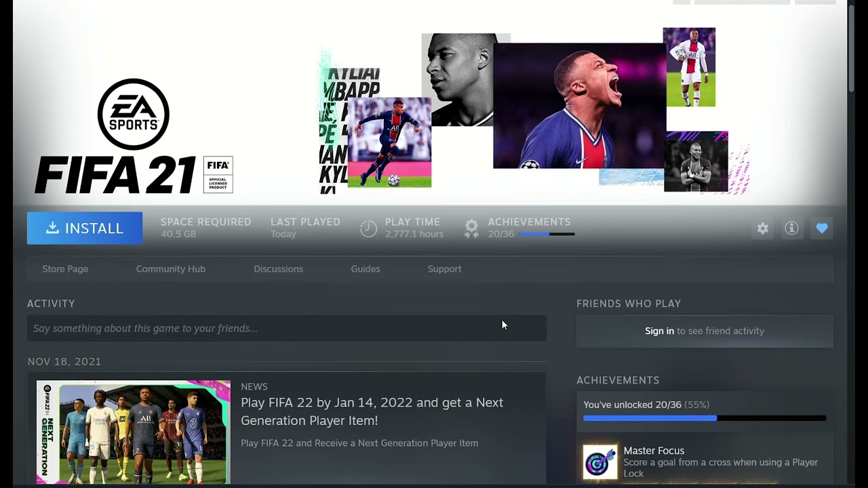Click the FRIENDS WHO PLAY heading

(x=629, y=304)
